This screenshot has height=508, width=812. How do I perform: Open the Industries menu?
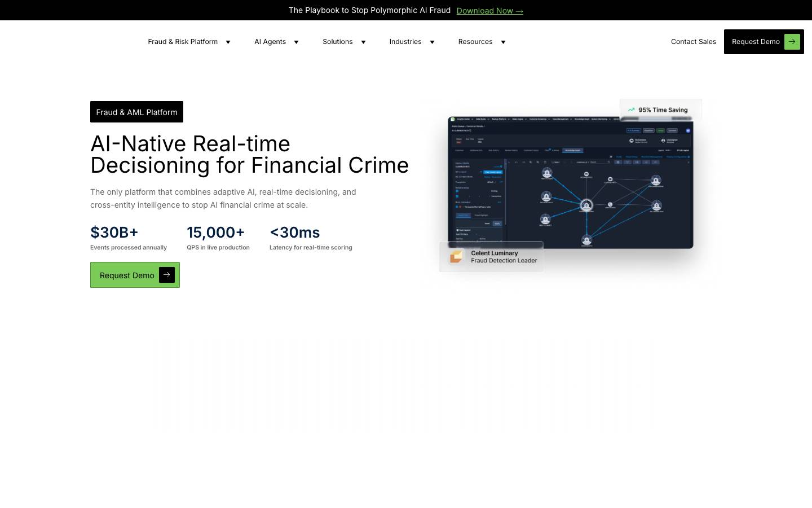click(x=405, y=42)
